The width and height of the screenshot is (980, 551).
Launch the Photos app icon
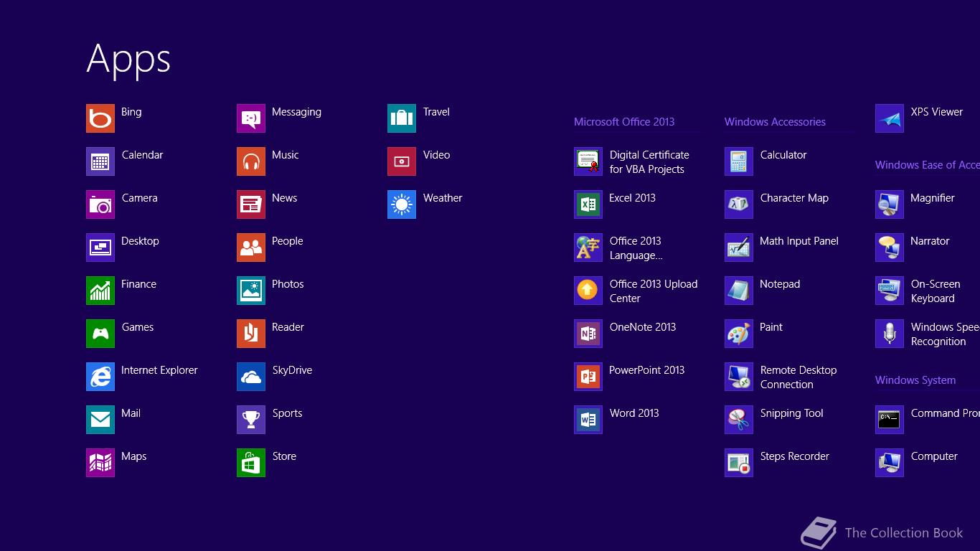(251, 291)
